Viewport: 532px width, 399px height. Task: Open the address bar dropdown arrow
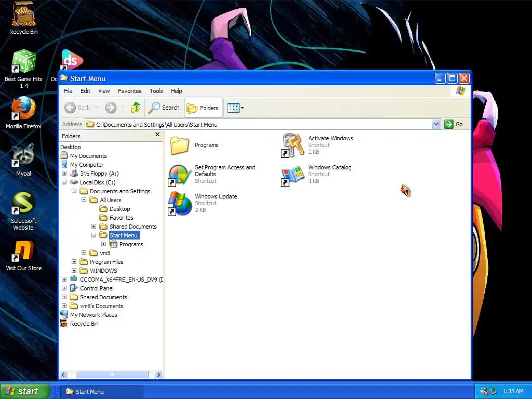[436, 124]
